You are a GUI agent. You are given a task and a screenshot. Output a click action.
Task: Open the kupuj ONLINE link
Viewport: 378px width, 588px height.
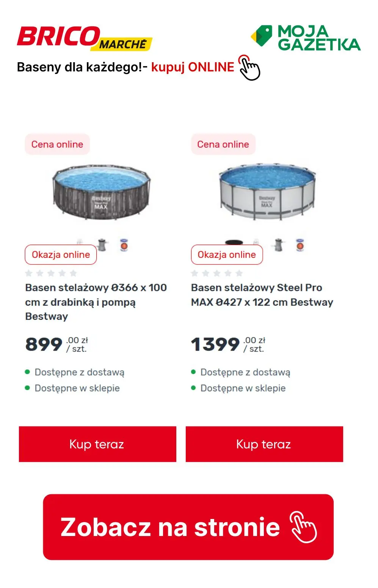[193, 68]
